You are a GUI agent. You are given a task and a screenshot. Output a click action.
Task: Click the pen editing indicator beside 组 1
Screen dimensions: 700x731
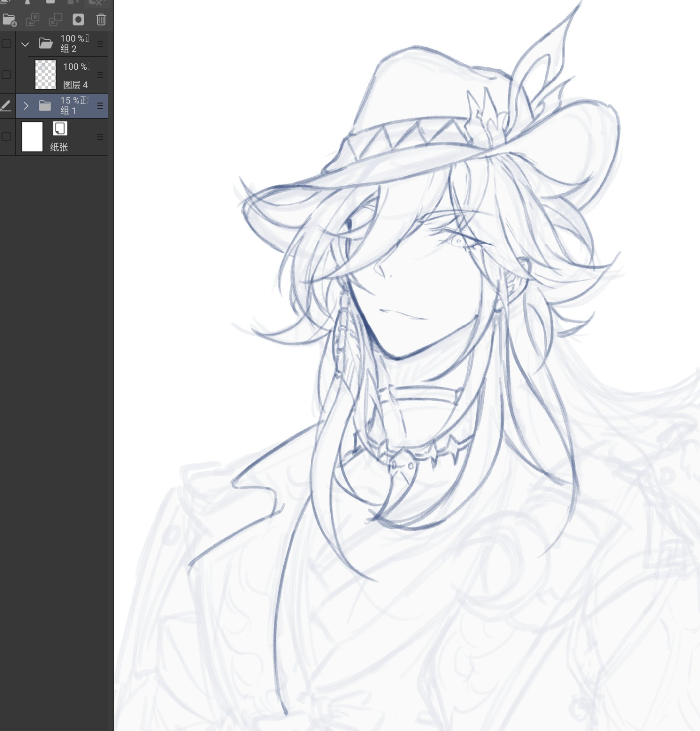[x=6, y=106]
